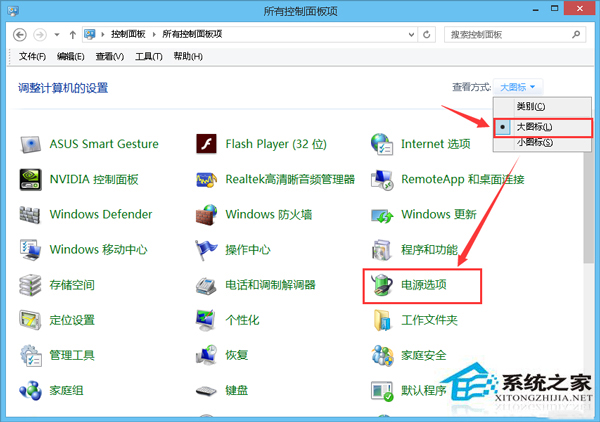Open the 管理工具 link
600x422 pixels.
tap(72, 355)
